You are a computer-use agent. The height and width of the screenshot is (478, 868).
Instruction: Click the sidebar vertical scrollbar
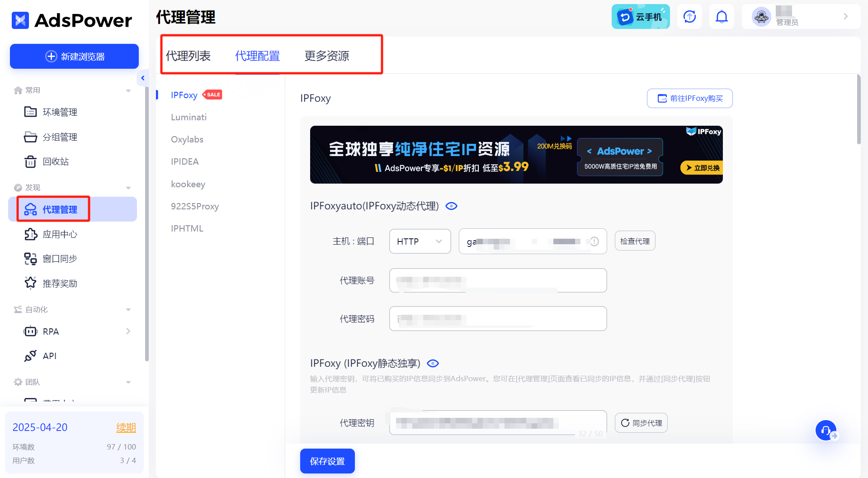pos(146,224)
